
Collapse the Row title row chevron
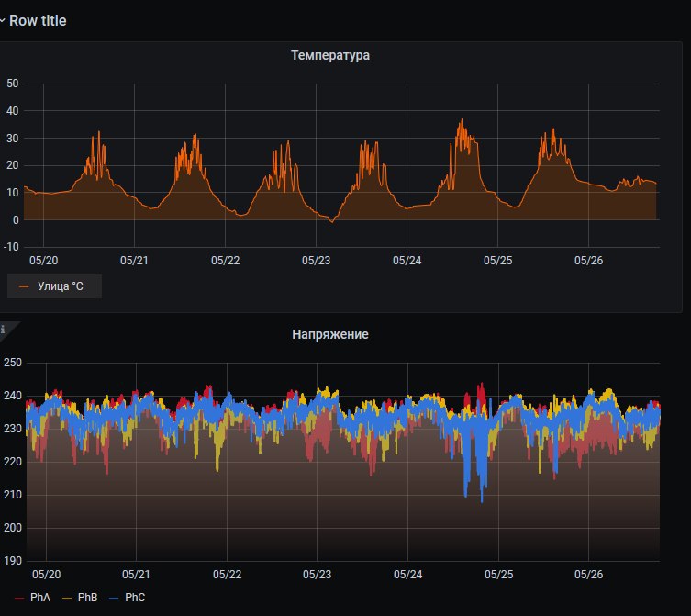[2, 21]
